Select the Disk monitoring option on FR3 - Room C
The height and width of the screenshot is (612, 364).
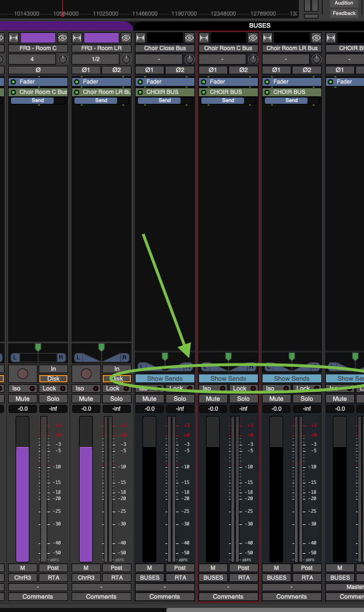click(53, 378)
